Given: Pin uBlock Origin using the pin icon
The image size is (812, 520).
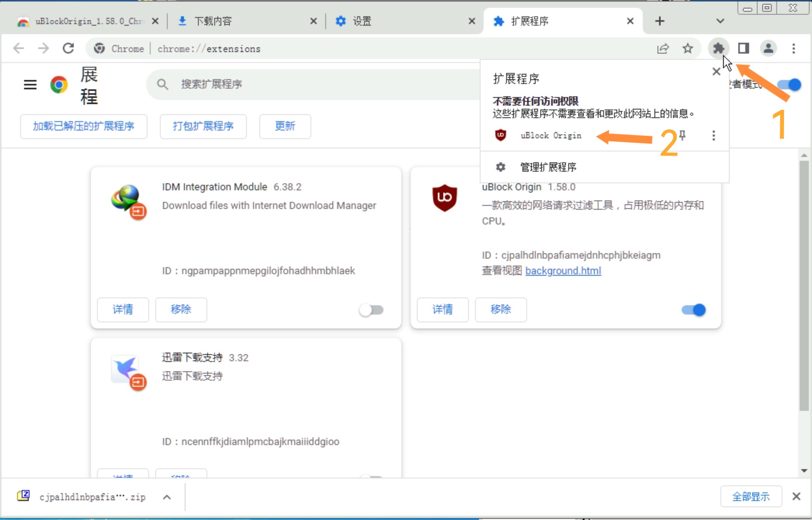Looking at the screenshot, I should coord(683,135).
